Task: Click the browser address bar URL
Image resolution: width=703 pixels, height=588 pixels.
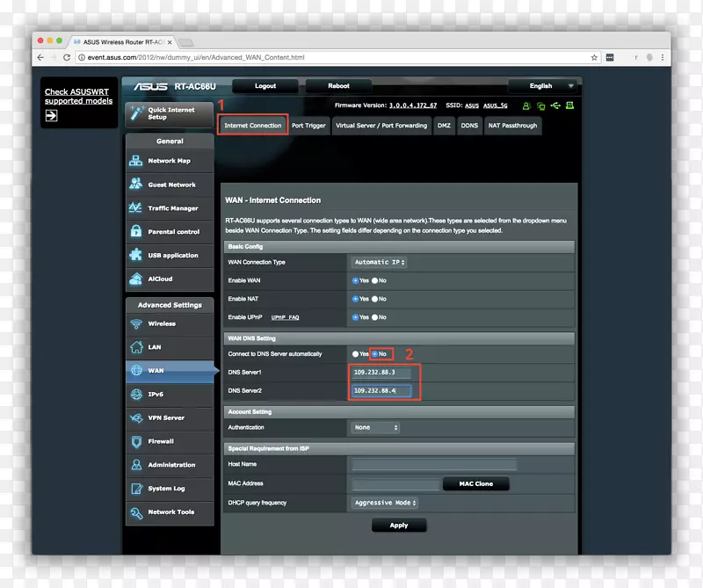Action: 196,57
